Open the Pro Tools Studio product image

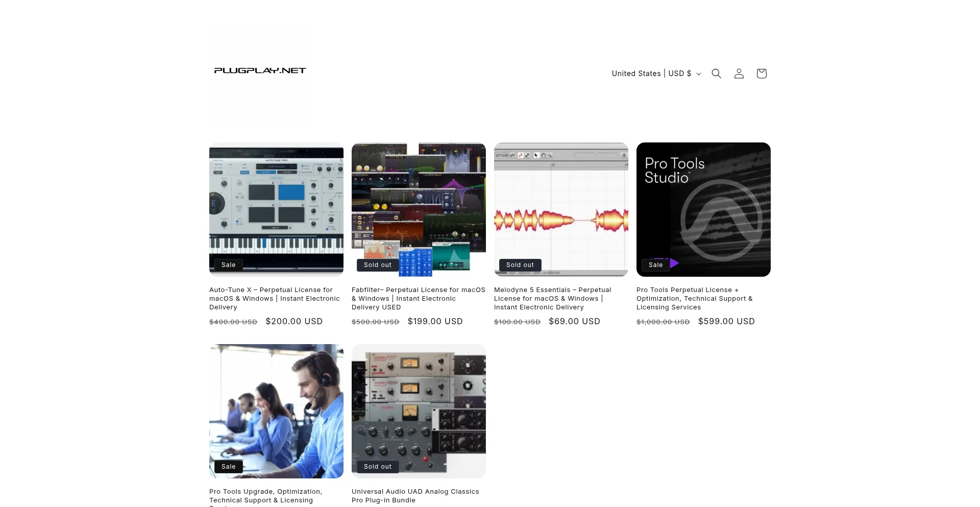coord(703,209)
